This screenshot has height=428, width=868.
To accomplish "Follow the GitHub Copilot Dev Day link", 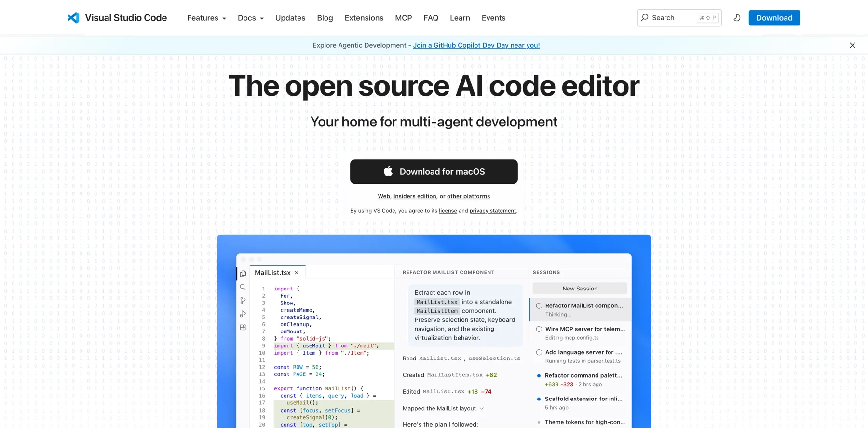I will pos(476,45).
